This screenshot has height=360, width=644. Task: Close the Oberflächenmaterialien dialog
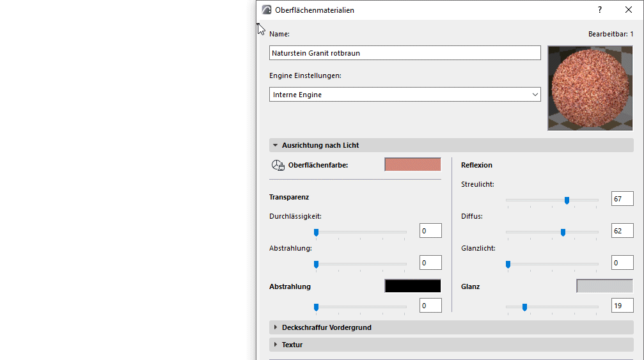(x=629, y=10)
